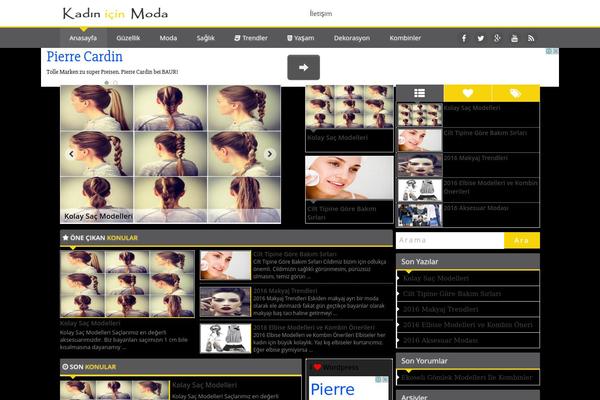Open sidebar tab item 2016 Makyaj Trendleri
600x400 pixels.
pyautogui.click(x=476, y=158)
